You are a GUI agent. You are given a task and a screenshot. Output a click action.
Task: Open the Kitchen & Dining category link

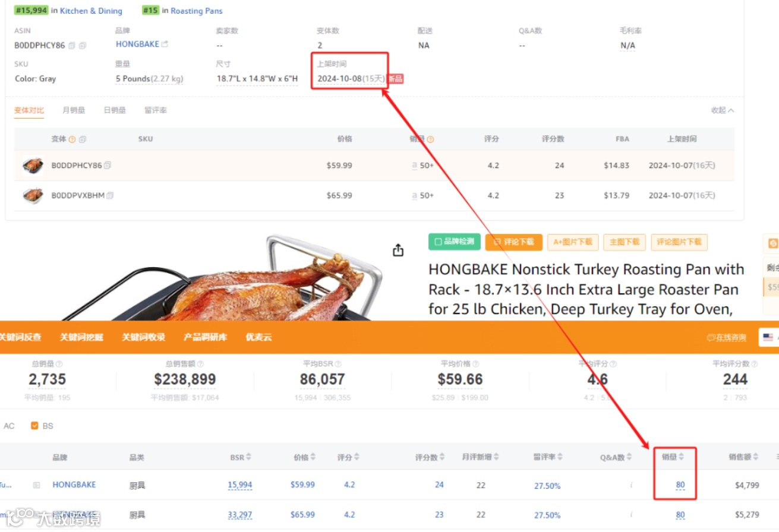pos(91,11)
